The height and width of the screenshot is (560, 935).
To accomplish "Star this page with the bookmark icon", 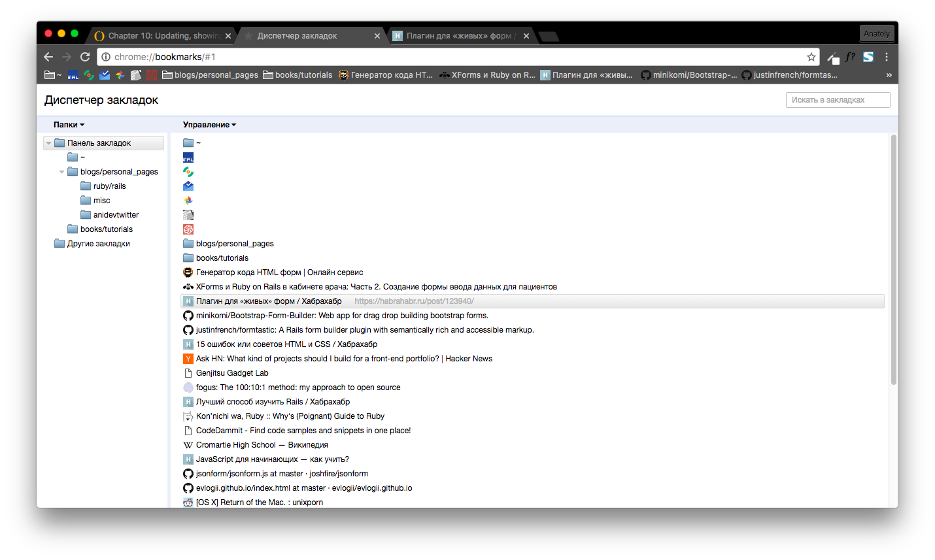I will tap(811, 57).
